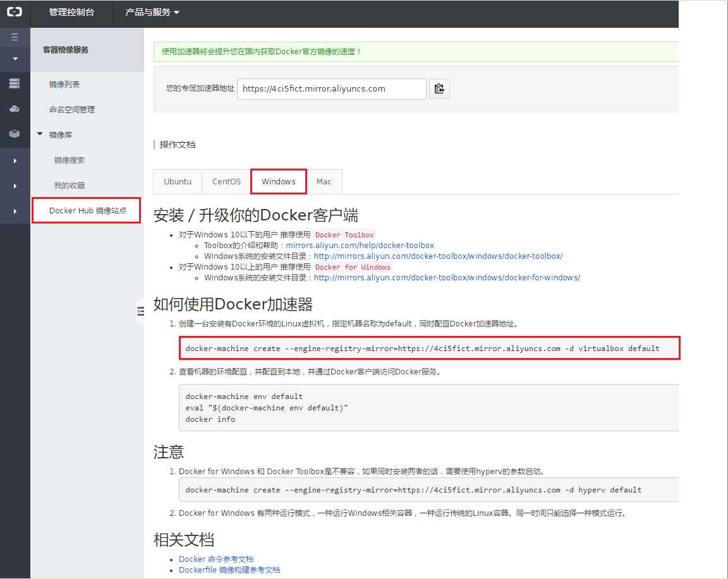This screenshot has width=728, height=579.
Task: Toggle the hamburger menu in left rail
Action: tap(15, 37)
